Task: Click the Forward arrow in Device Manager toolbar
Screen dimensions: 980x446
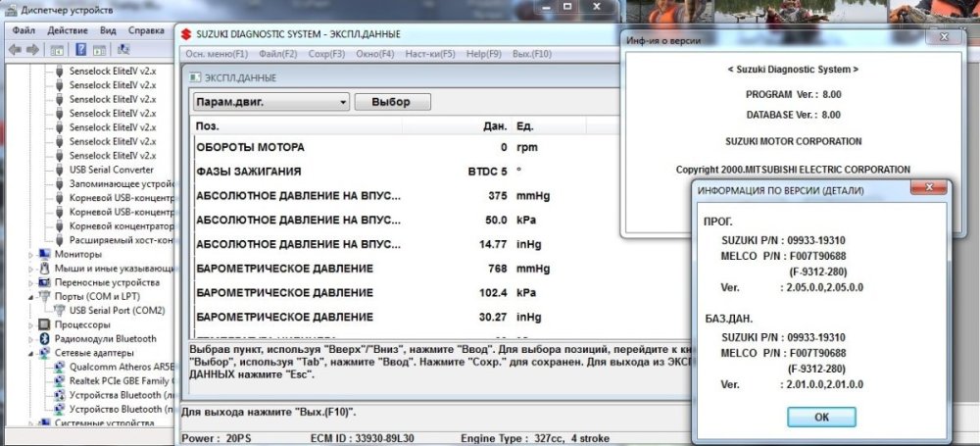Action: [32, 49]
